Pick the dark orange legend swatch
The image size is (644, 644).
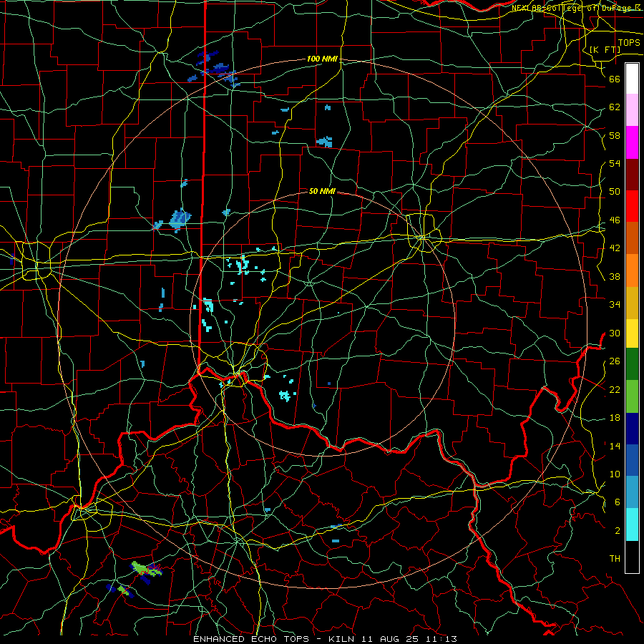point(632,238)
